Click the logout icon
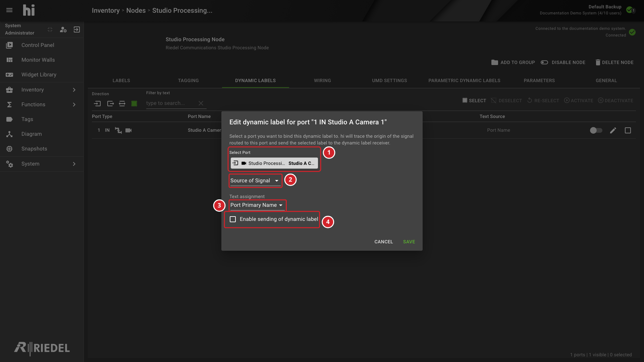Image resolution: width=644 pixels, height=362 pixels. (x=77, y=29)
